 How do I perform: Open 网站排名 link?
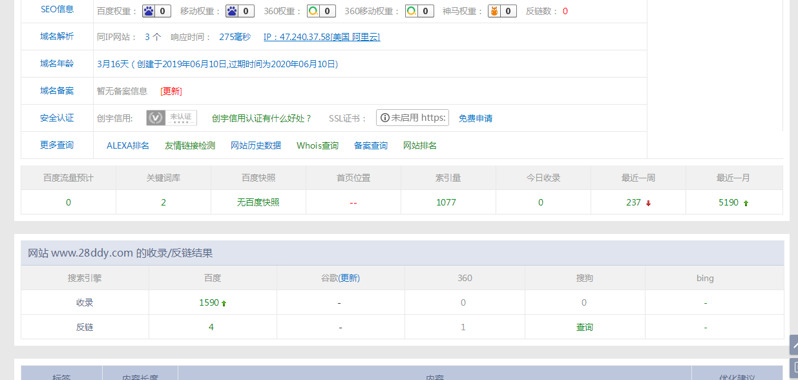coord(420,145)
